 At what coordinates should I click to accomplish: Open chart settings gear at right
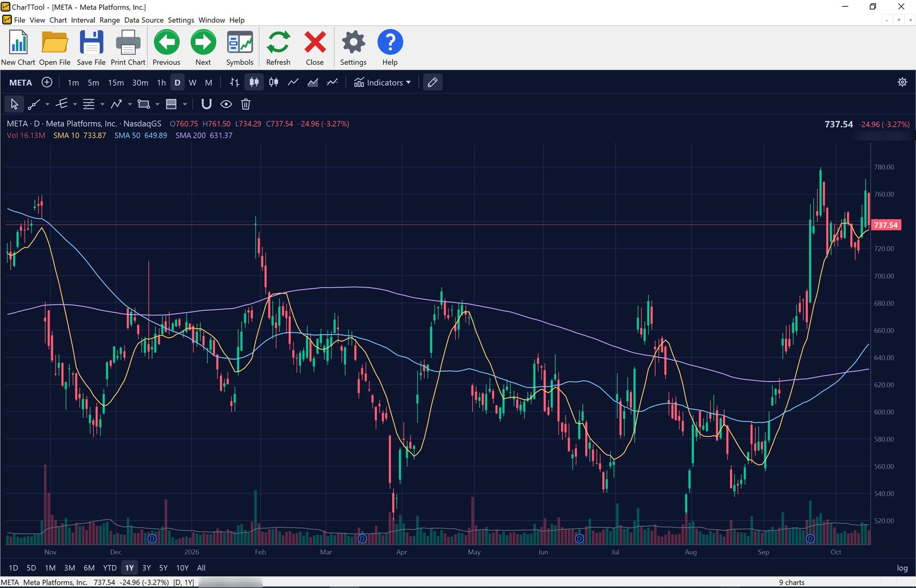pos(902,82)
